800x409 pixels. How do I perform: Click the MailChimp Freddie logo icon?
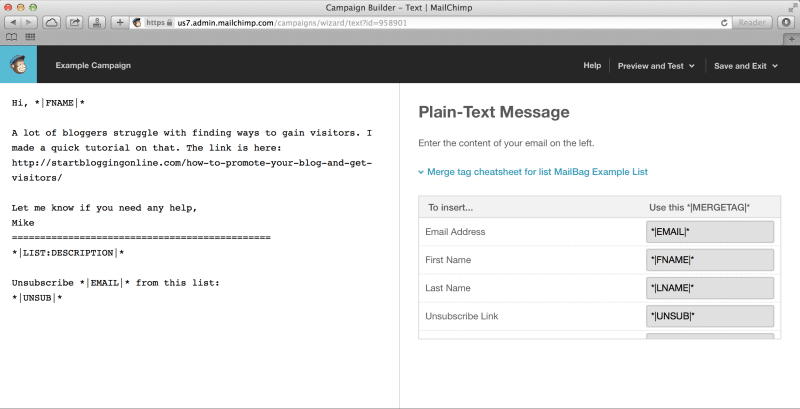[18, 64]
